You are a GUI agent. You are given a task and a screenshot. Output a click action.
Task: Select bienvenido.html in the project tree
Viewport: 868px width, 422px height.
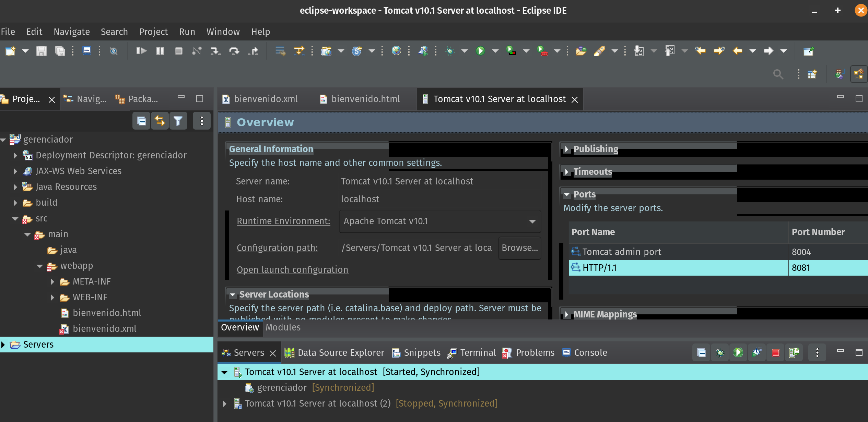107,313
